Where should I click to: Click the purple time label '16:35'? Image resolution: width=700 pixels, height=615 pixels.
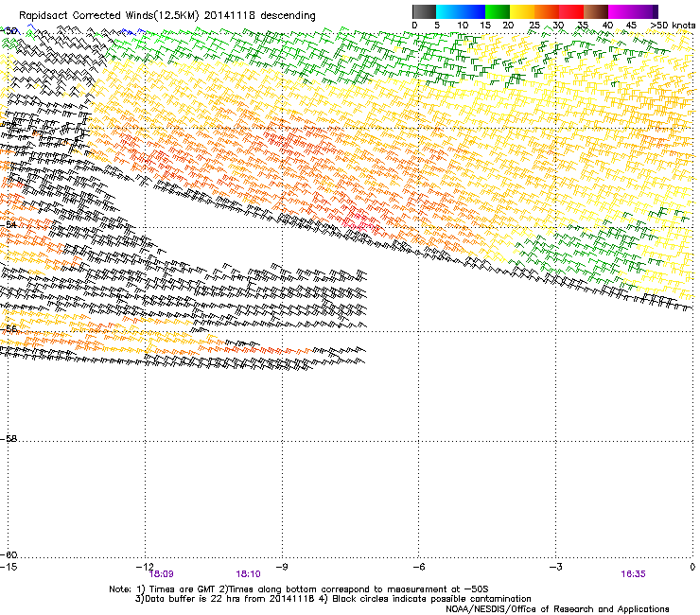[x=633, y=574]
